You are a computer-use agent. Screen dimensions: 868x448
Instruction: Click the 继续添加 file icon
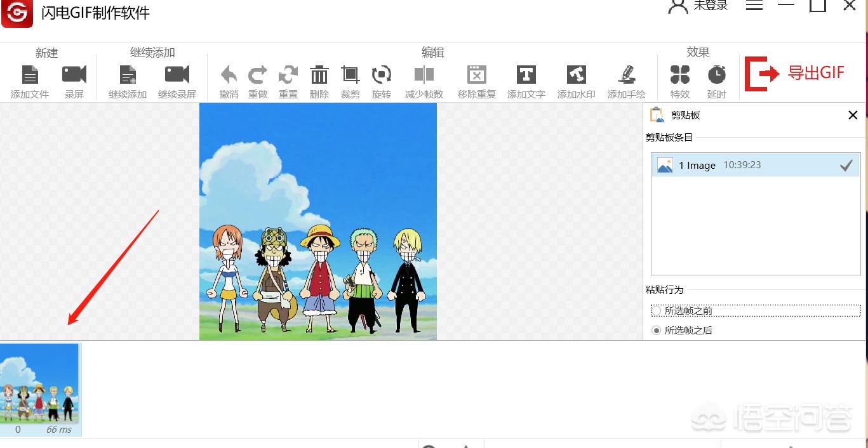(x=128, y=76)
